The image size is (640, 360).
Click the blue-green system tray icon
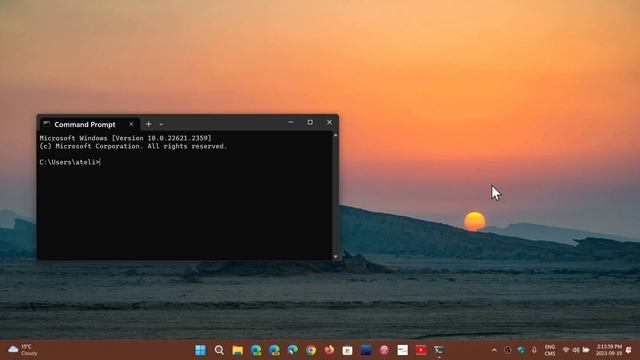tap(521, 350)
